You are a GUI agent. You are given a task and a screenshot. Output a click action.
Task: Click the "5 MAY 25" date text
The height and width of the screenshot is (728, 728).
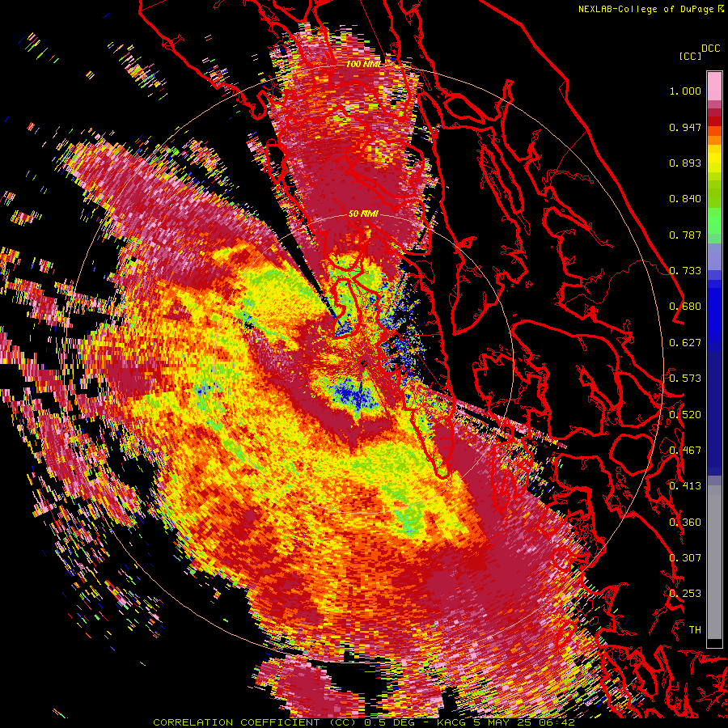pos(502,722)
